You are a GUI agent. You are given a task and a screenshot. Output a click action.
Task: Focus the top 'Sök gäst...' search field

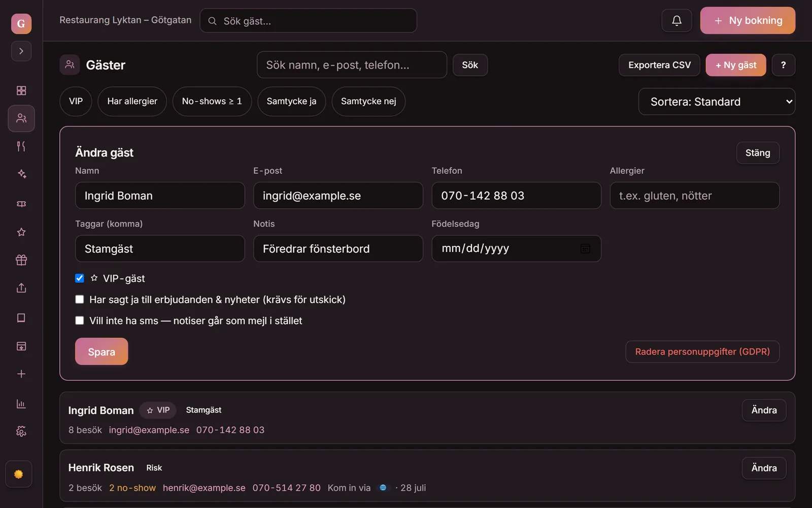pos(309,21)
